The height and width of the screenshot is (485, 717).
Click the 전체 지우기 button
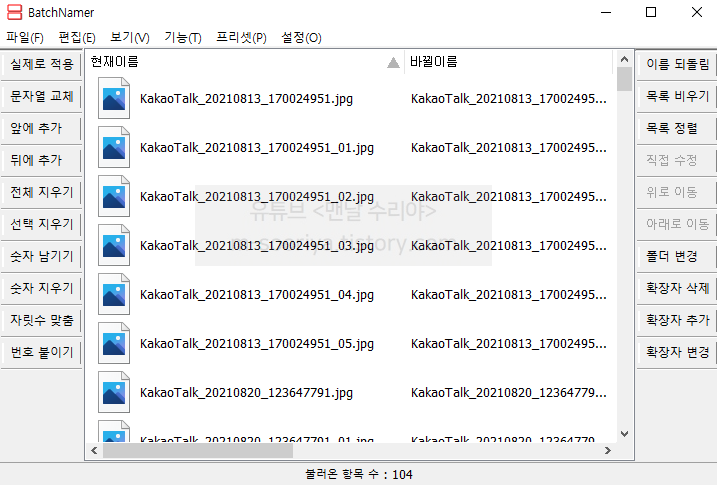click(41, 192)
